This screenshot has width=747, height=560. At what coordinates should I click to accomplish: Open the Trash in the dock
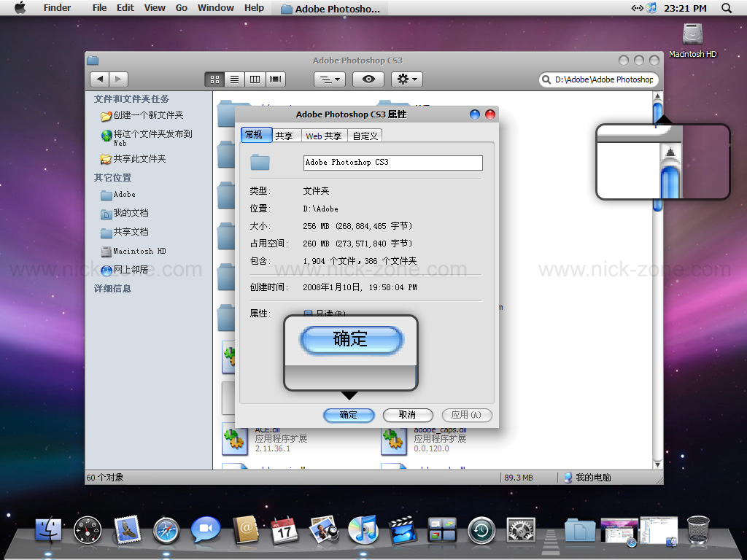[x=698, y=530]
